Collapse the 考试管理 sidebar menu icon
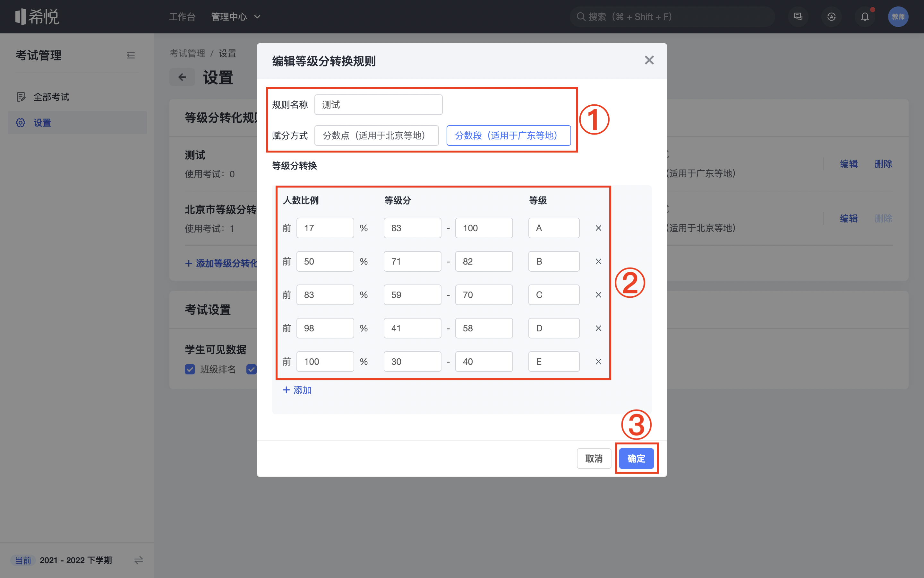This screenshot has width=924, height=578. 131,56
